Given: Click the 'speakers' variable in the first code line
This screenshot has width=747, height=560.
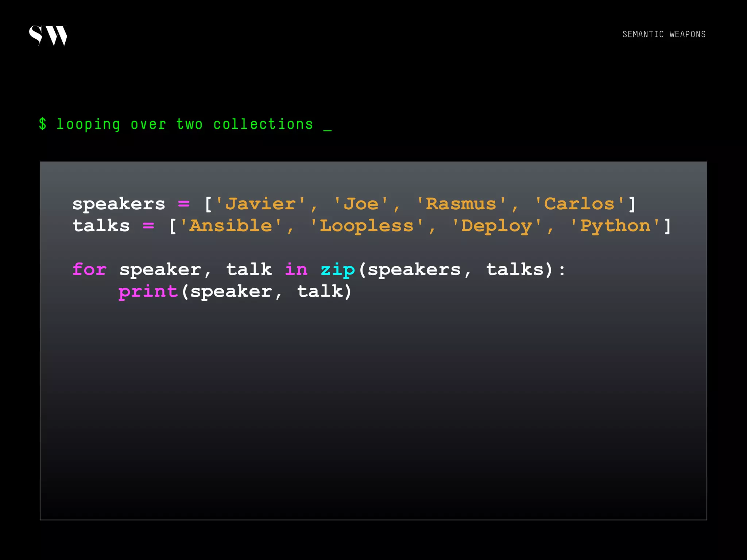Looking at the screenshot, I should [x=119, y=204].
